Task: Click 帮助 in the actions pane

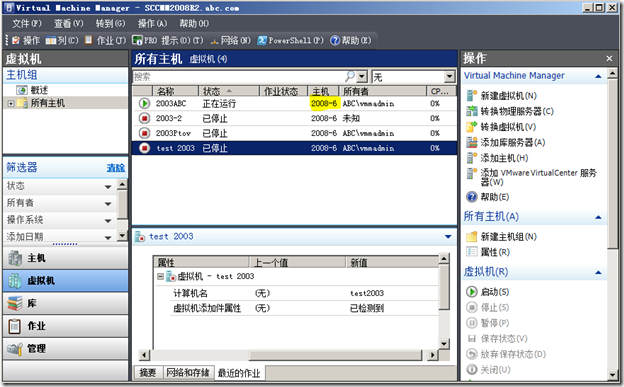Action: [488, 197]
